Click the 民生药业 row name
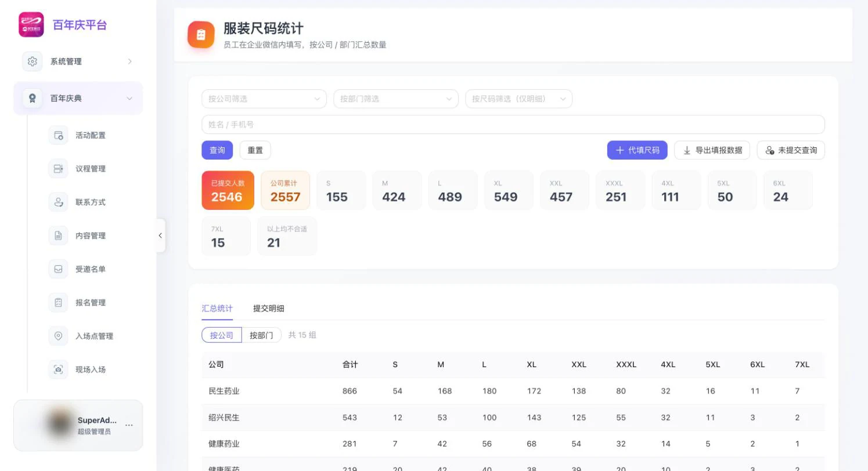Viewport: 868px width, 471px height. click(224, 392)
